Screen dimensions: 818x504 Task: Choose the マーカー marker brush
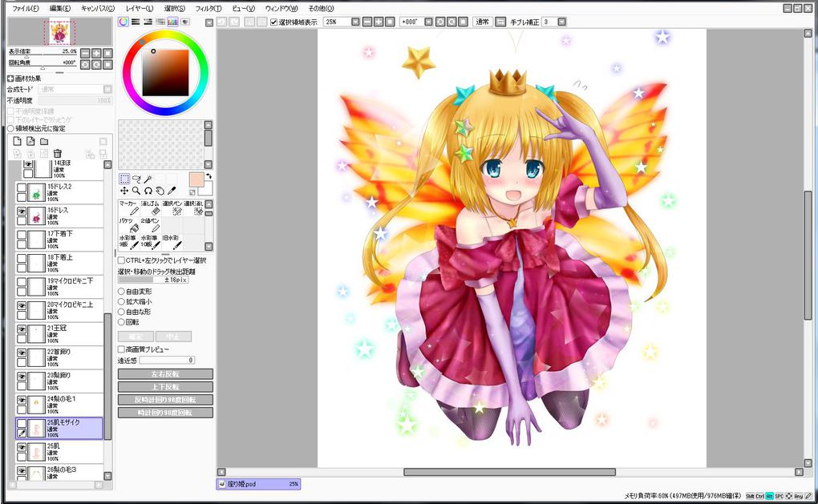(x=129, y=208)
